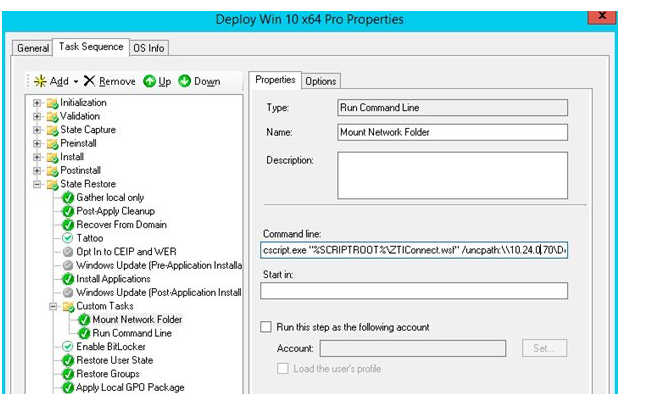Collapse the State Restore group
The width and height of the screenshot is (671, 406).
pos(37,184)
